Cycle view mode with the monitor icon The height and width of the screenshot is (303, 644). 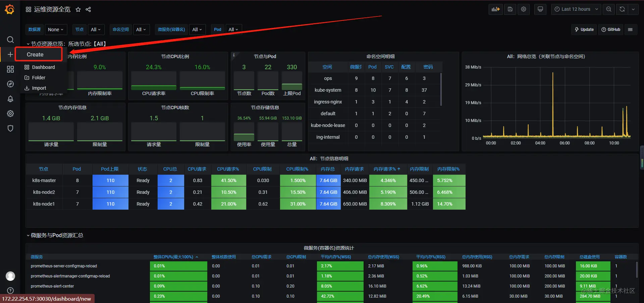pyautogui.click(x=540, y=9)
